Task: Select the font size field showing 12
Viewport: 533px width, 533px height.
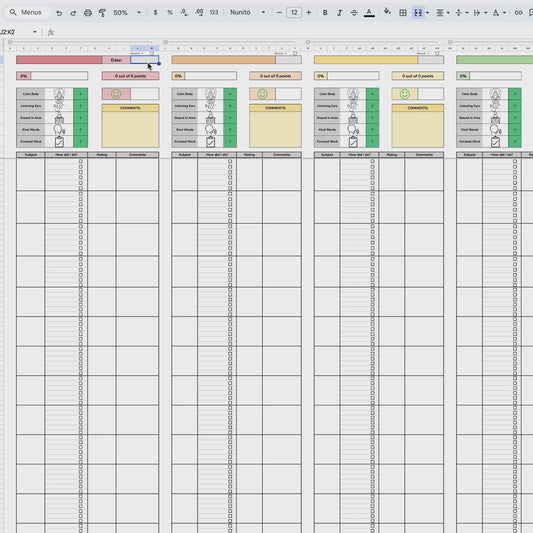Action: [x=294, y=13]
